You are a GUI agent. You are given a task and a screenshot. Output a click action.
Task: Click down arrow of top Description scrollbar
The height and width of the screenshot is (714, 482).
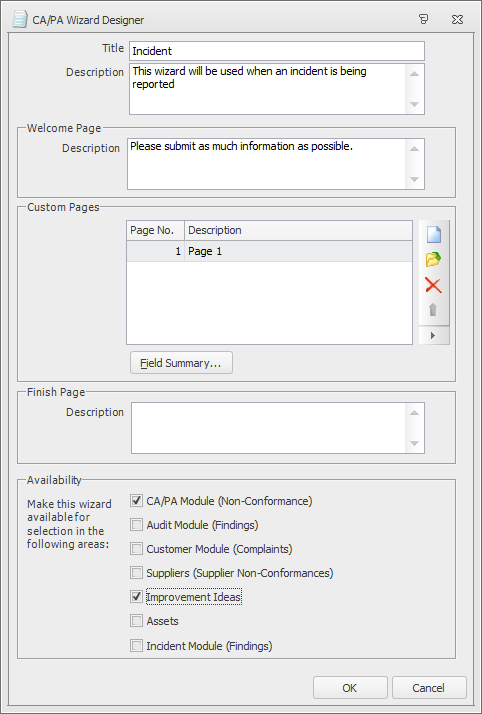click(x=414, y=104)
